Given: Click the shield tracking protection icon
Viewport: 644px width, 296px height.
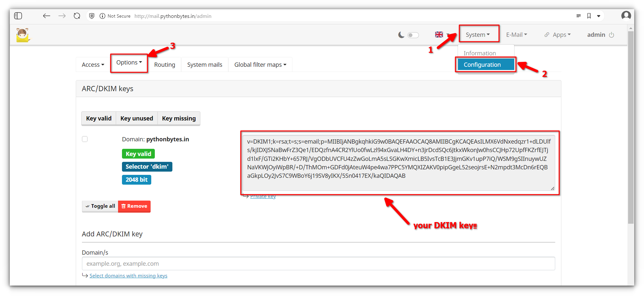Looking at the screenshot, I should click(x=92, y=16).
